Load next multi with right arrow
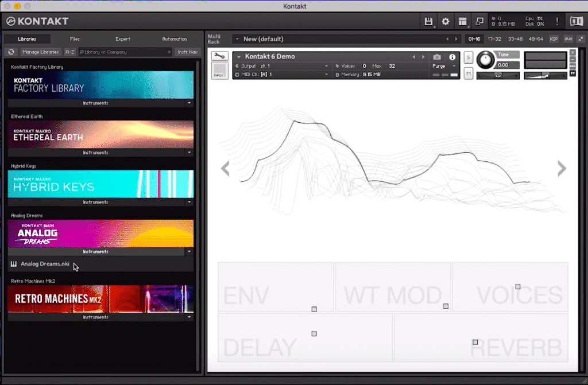The width and height of the screenshot is (588, 385). [456, 39]
